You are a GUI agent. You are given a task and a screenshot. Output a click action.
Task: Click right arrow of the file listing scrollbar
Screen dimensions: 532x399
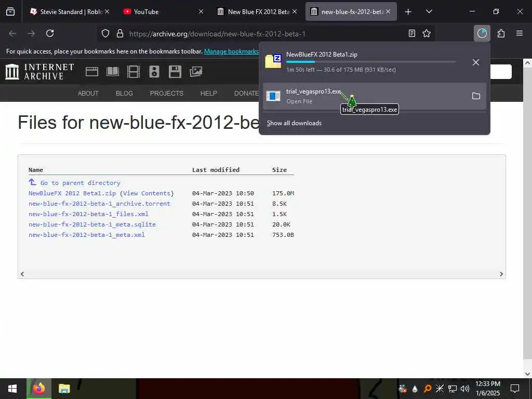point(501,274)
